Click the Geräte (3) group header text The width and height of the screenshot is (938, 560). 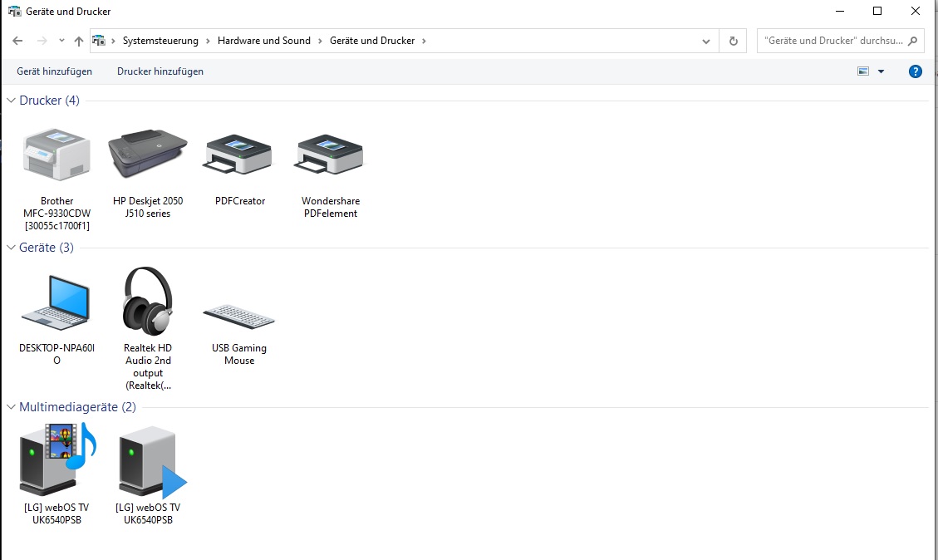click(x=46, y=247)
